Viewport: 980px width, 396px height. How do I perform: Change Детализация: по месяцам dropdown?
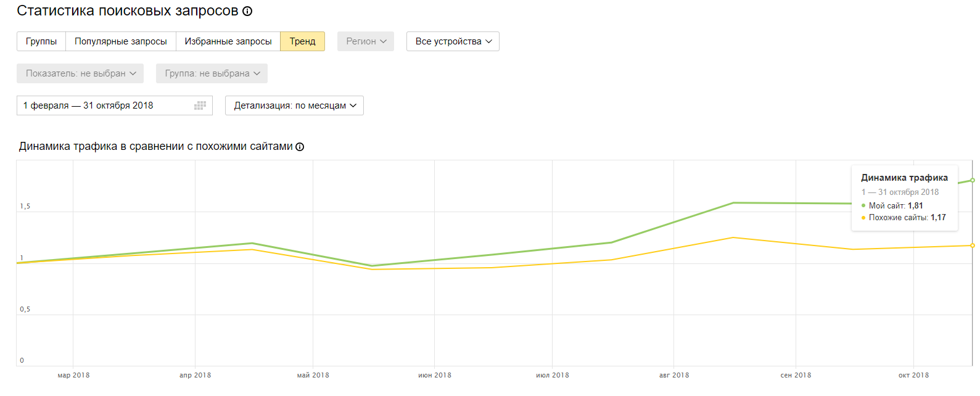click(x=294, y=105)
